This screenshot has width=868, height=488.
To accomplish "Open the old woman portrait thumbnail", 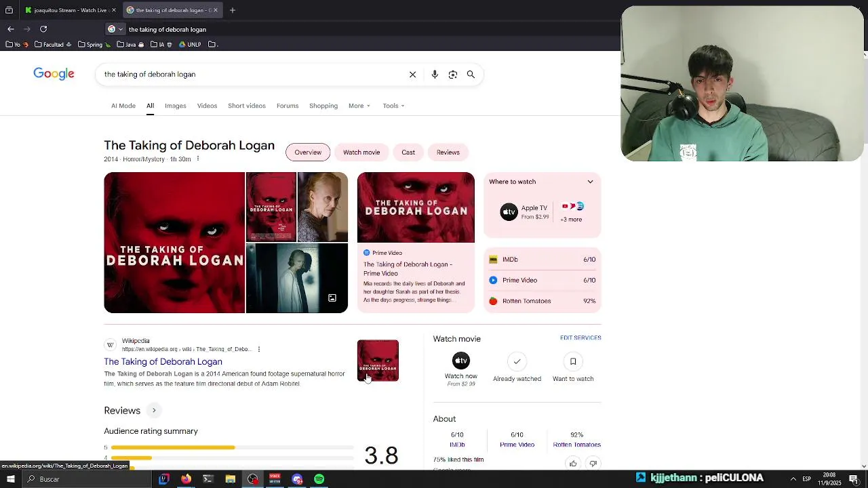I will [323, 207].
